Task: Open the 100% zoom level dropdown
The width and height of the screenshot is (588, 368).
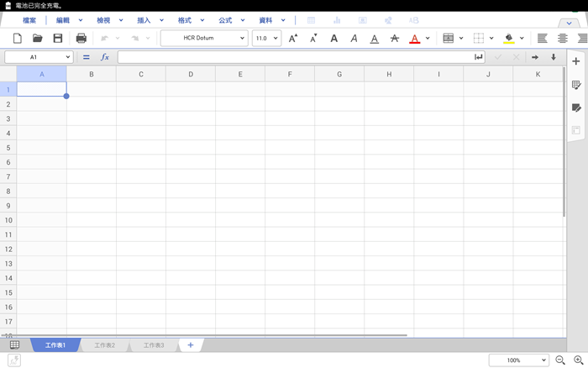Action: coord(518,360)
